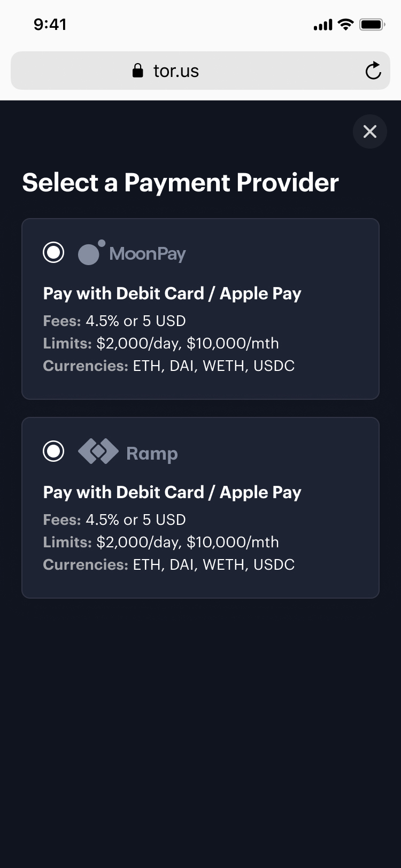
Task: Click the tor.us address bar
Action: coord(200,71)
